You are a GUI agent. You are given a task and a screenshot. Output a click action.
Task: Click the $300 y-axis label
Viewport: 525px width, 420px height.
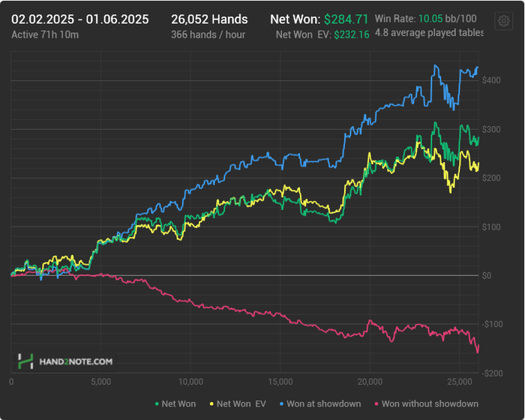click(491, 129)
